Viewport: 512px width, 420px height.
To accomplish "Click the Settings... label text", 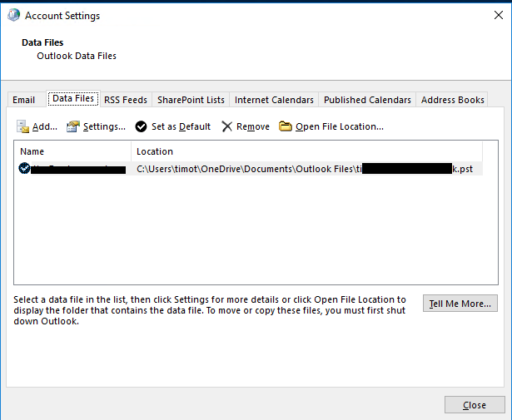I will pos(104,127).
